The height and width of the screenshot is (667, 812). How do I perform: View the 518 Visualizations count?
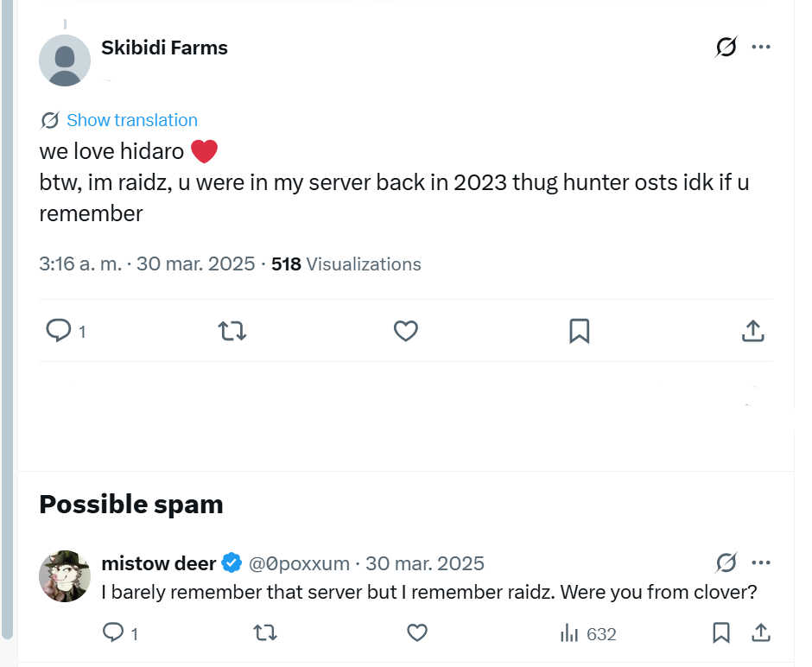346,264
